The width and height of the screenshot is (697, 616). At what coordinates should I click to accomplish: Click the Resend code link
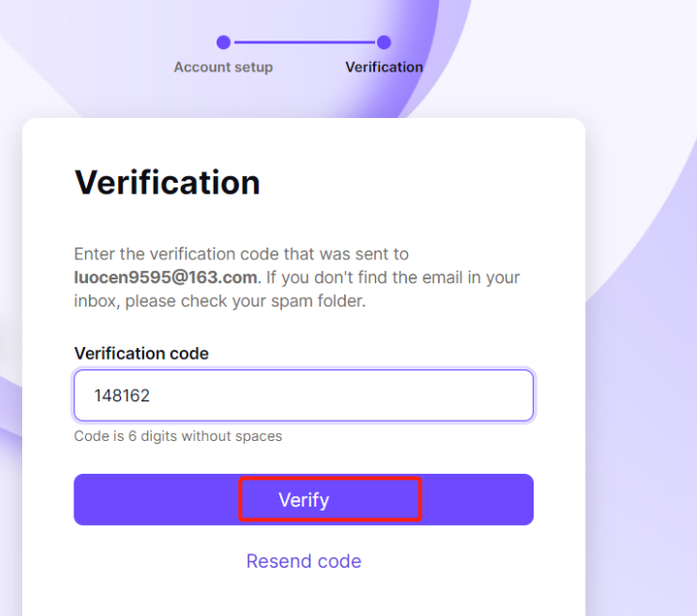tap(304, 561)
